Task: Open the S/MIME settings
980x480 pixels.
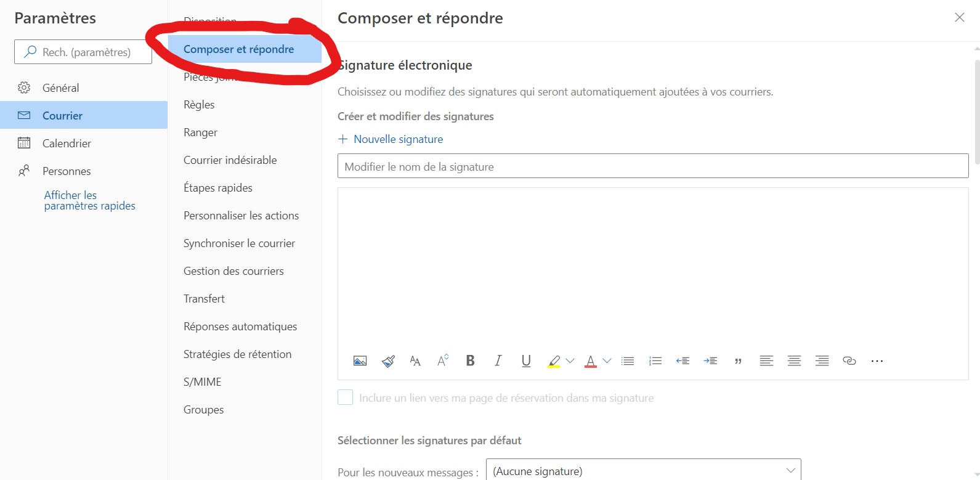Action: click(x=245, y=382)
